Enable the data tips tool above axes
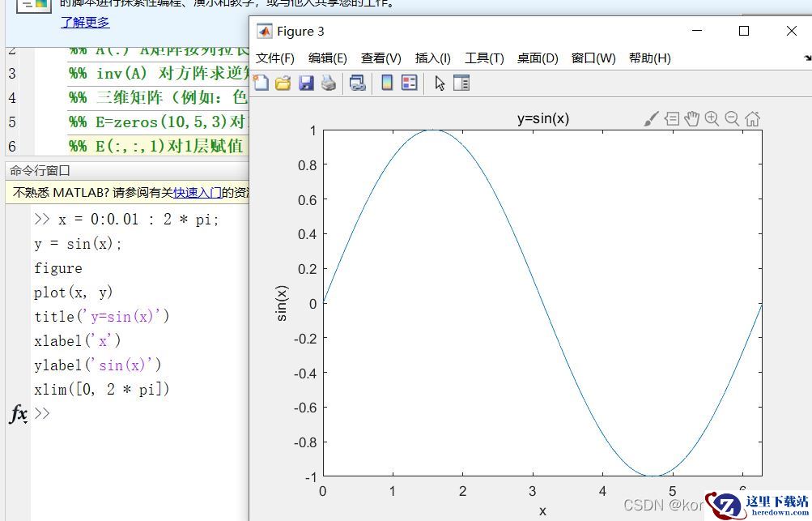Screen dimensions: 812x521 pos(671,119)
